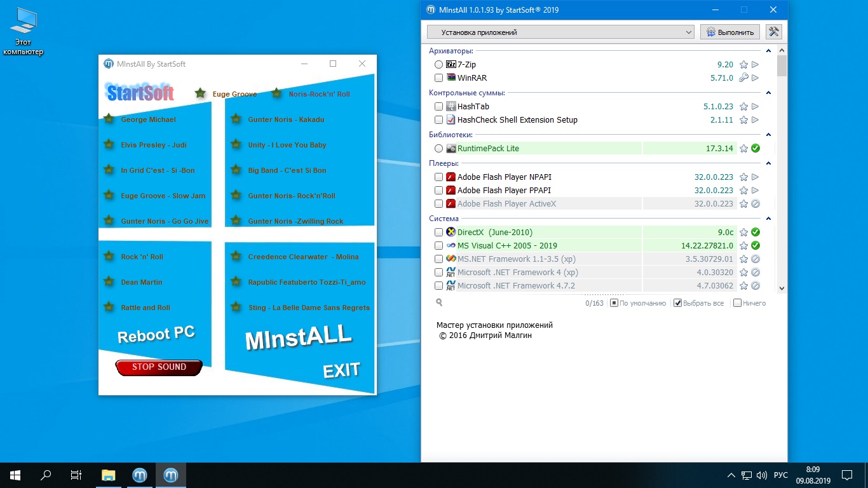Click blocked icon for Adobe Flash Player ActiveX
This screenshot has height=488, width=868.
pyautogui.click(x=756, y=204)
